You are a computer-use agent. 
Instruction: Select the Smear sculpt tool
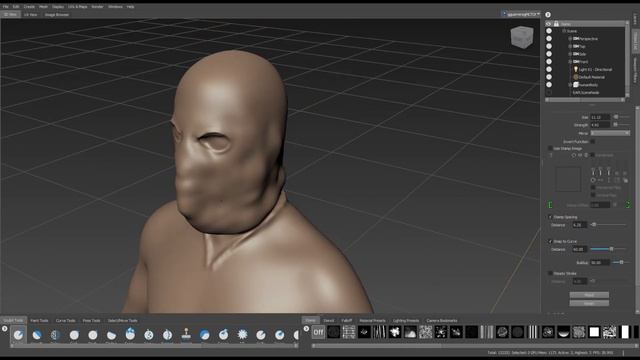[x=279, y=335]
